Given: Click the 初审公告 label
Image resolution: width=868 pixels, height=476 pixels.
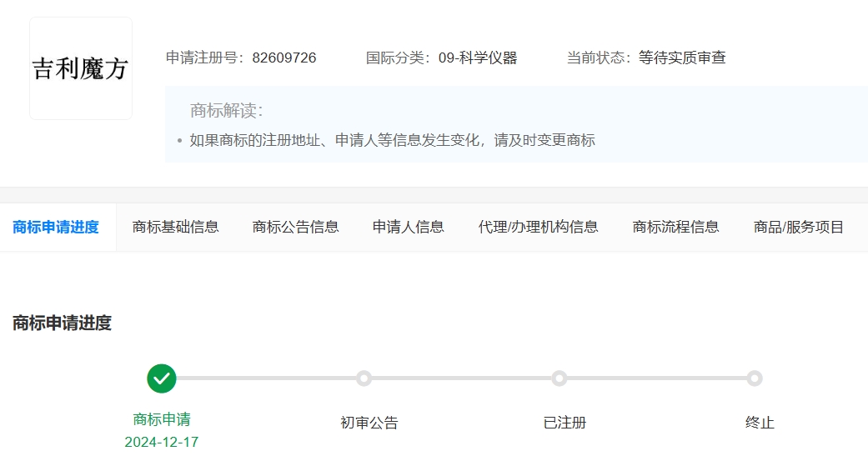Looking at the screenshot, I should (369, 423).
